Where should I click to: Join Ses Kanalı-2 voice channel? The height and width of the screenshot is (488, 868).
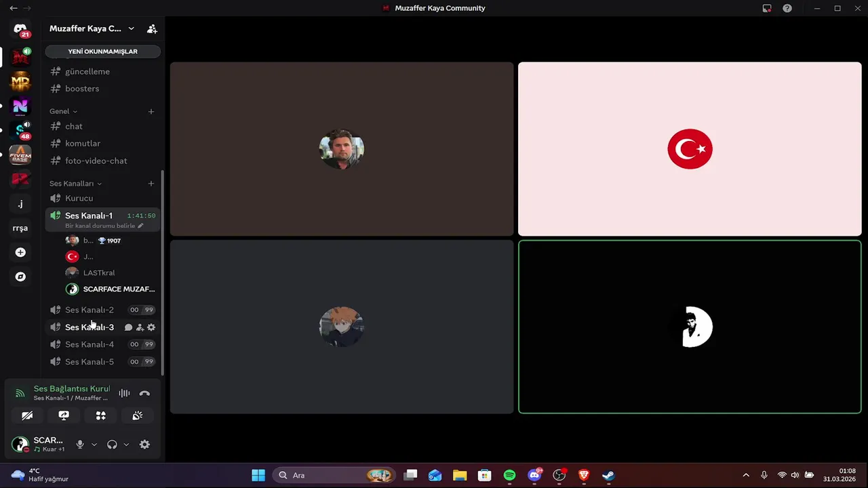coord(103,310)
